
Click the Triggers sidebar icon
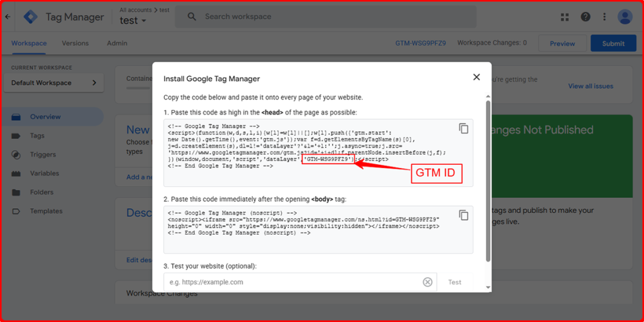(x=16, y=155)
